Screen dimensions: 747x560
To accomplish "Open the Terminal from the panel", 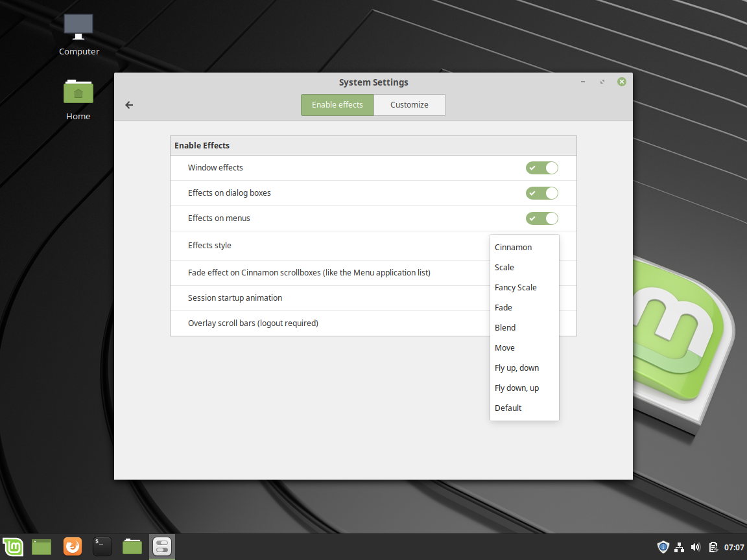I will tap(102, 546).
